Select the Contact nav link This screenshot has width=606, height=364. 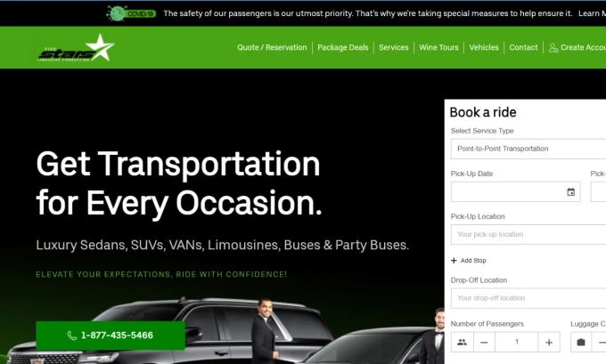[523, 47]
